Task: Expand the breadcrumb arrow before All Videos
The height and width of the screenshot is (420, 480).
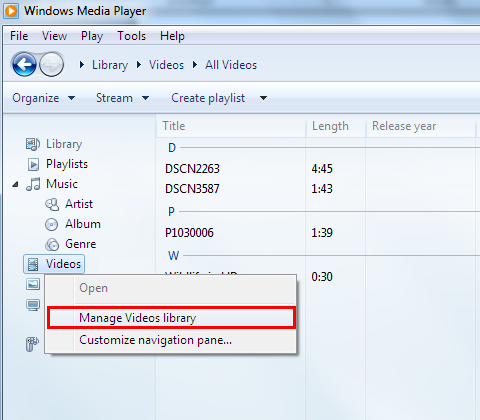Action: pyautogui.click(x=195, y=65)
